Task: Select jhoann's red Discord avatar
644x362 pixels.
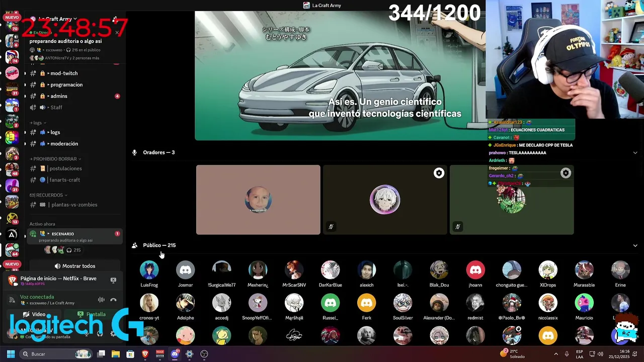Action: coord(475,270)
